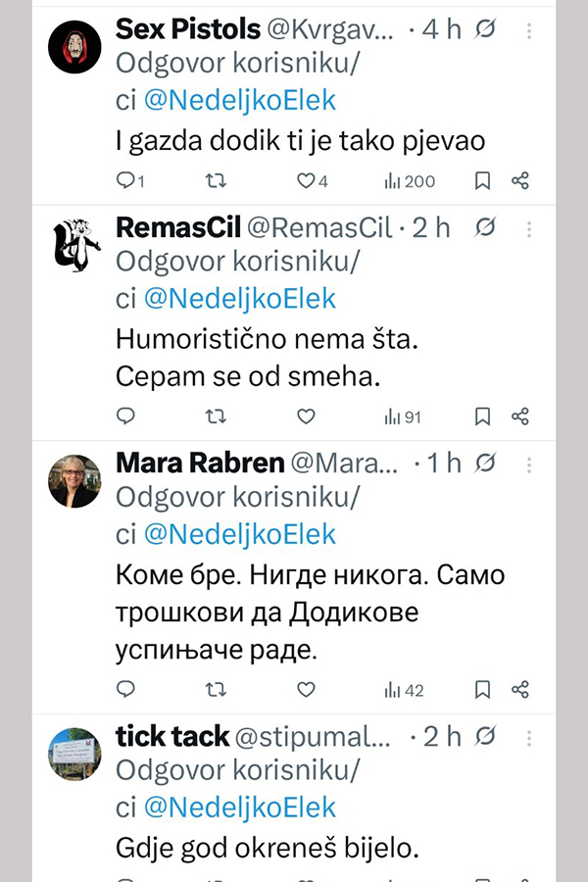Like RemasCil's tweet

tap(306, 416)
